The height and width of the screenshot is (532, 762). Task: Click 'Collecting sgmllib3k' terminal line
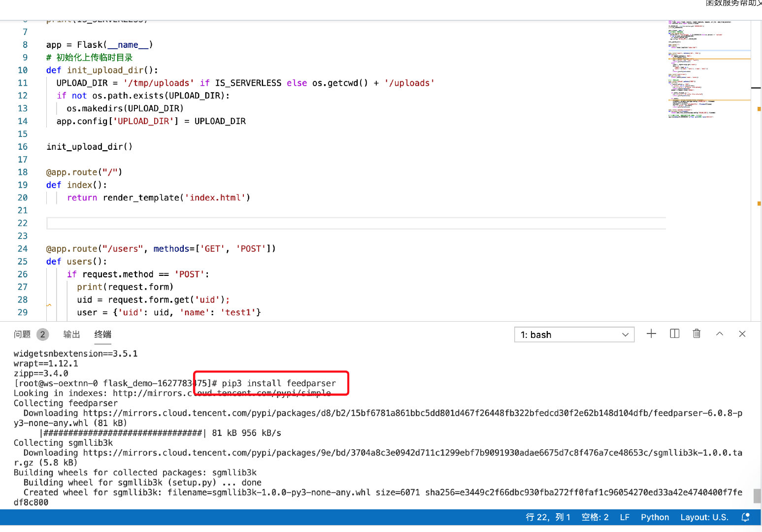[63, 443]
